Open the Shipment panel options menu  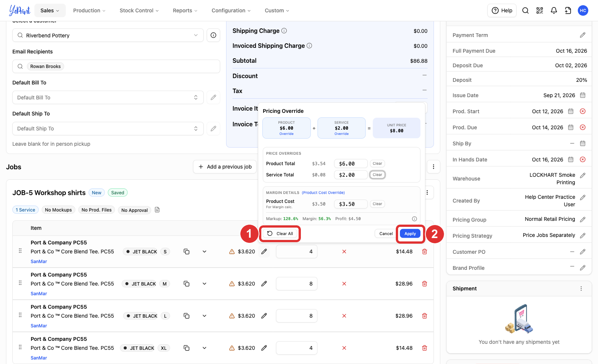tap(581, 289)
